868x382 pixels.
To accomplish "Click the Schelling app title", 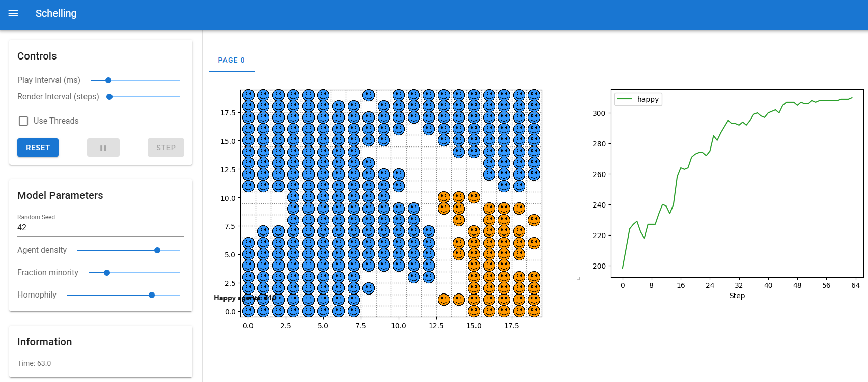I will (x=56, y=13).
